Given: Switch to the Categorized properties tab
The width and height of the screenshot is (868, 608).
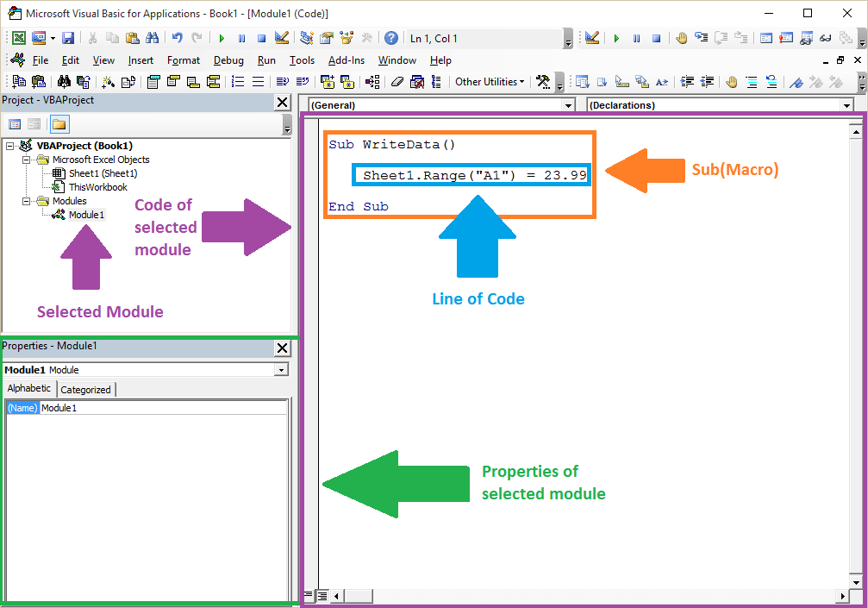Looking at the screenshot, I should [x=85, y=389].
